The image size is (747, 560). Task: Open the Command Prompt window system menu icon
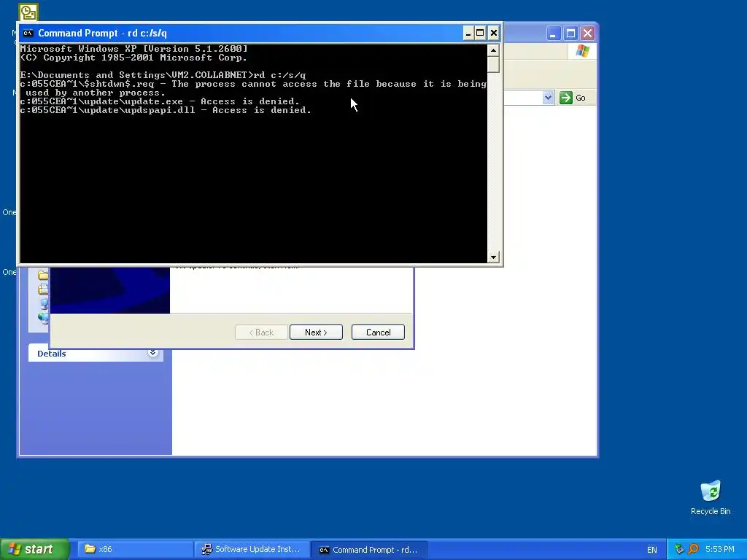tap(28, 33)
